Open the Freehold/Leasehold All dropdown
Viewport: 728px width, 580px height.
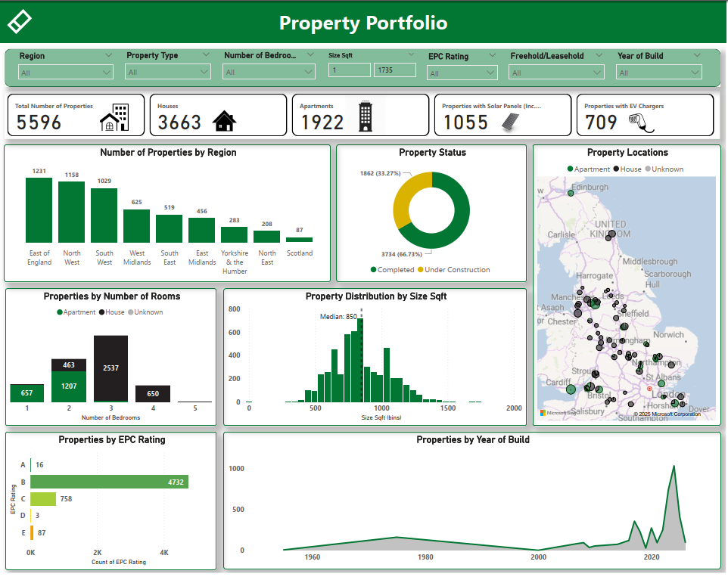[x=556, y=73]
